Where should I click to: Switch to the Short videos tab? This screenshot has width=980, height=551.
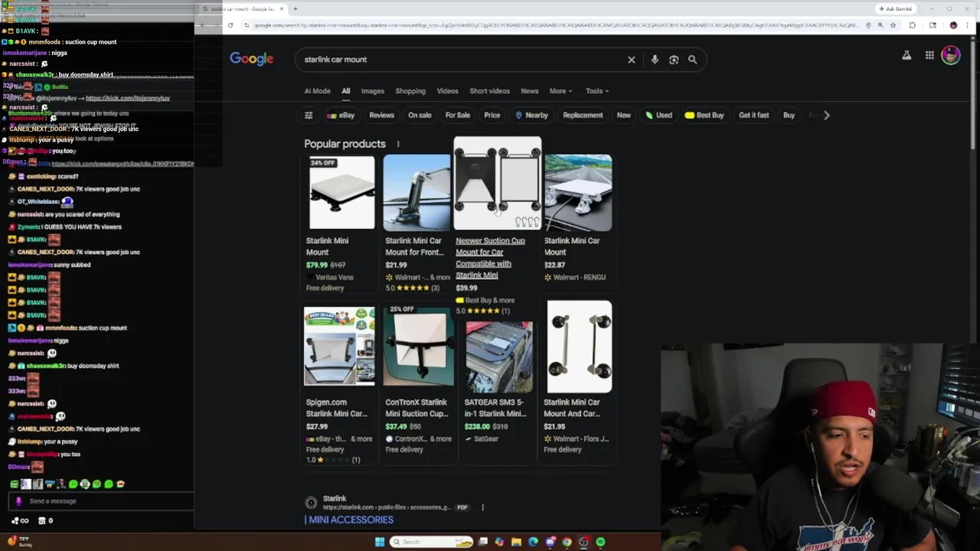tap(489, 91)
